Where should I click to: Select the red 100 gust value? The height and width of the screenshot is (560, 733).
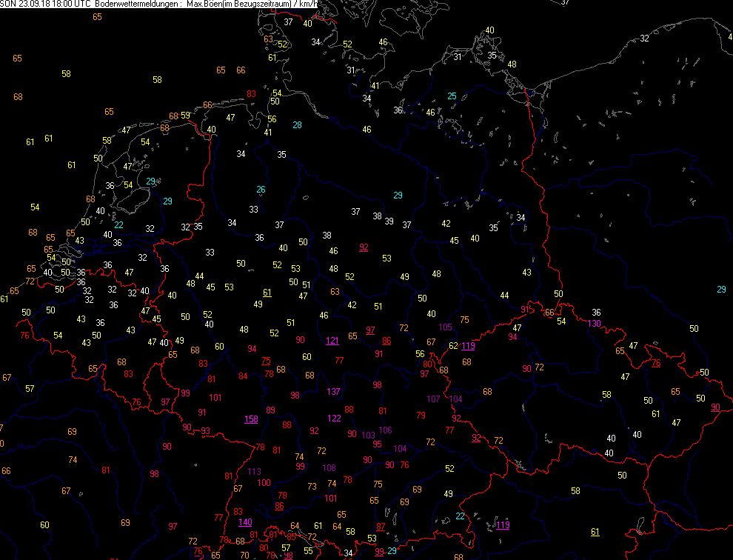coord(264,482)
